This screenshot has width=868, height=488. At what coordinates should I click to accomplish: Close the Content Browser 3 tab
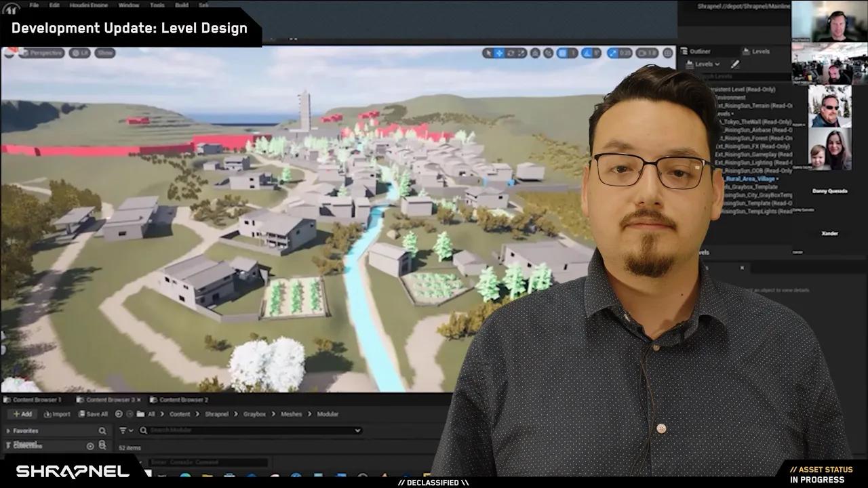point(139,400)
